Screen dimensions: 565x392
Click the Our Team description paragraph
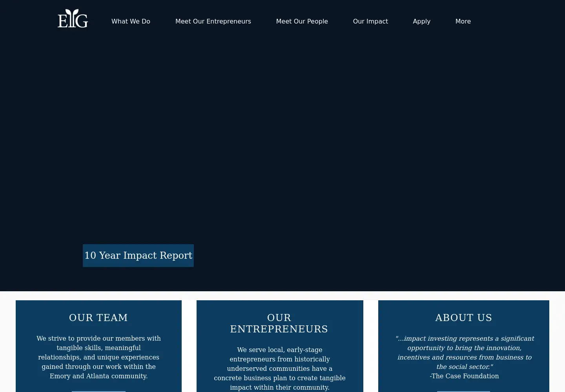[x=98, y=357]
